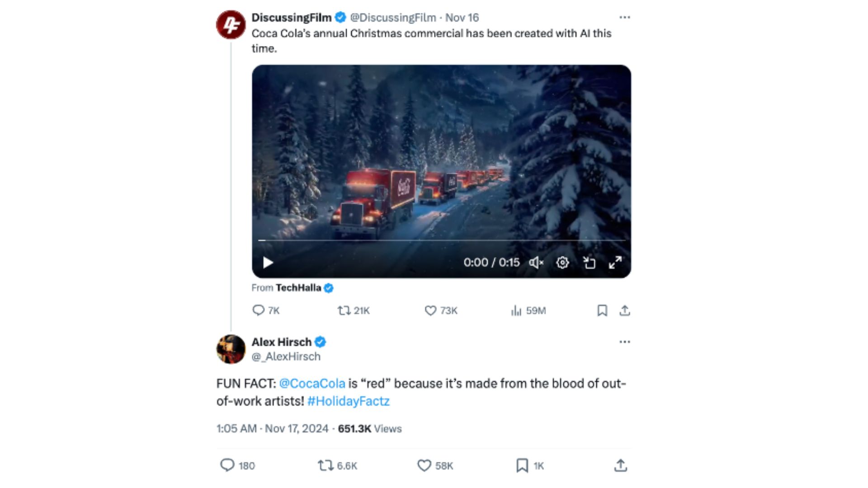Image resolution: width=868 pixels, height=488 pixels.
Task: Open more options on Alex Hirsch post
Action: click(624, 342)
